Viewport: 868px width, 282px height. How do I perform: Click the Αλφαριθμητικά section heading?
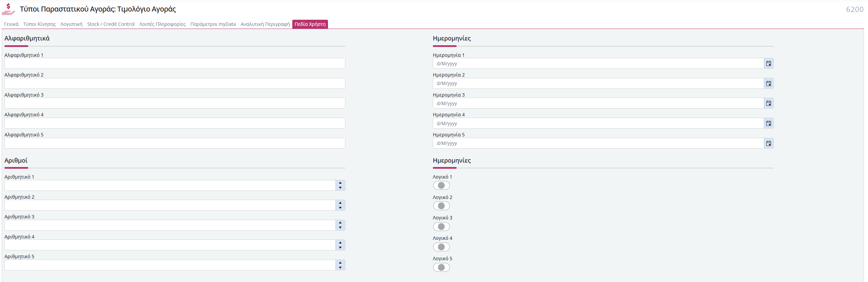coord(27,38)
